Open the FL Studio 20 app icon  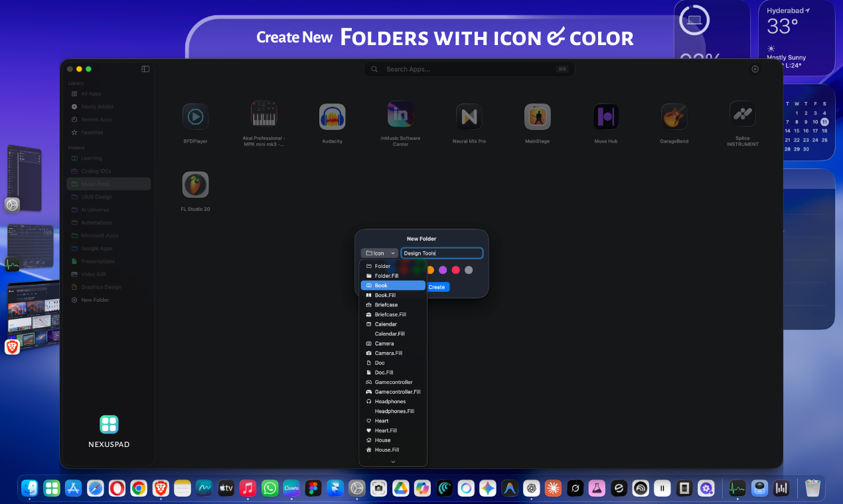click(195, 185)
